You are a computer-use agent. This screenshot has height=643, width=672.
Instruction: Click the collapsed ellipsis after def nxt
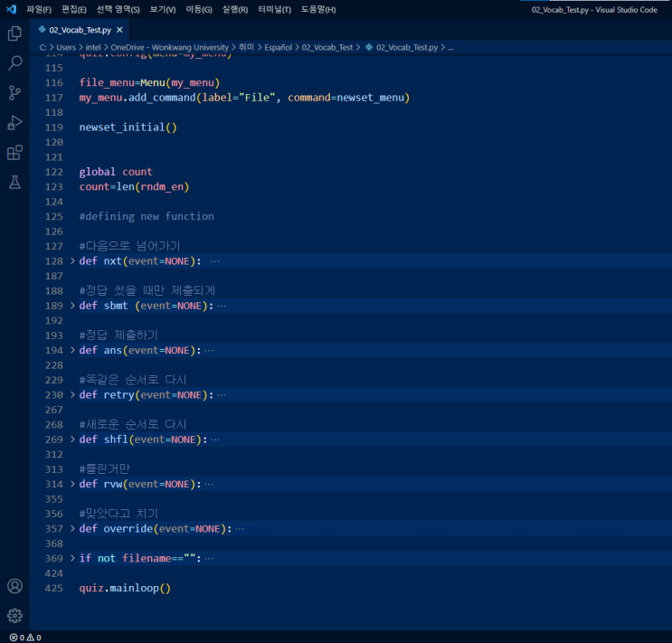(x=215, y=261)
